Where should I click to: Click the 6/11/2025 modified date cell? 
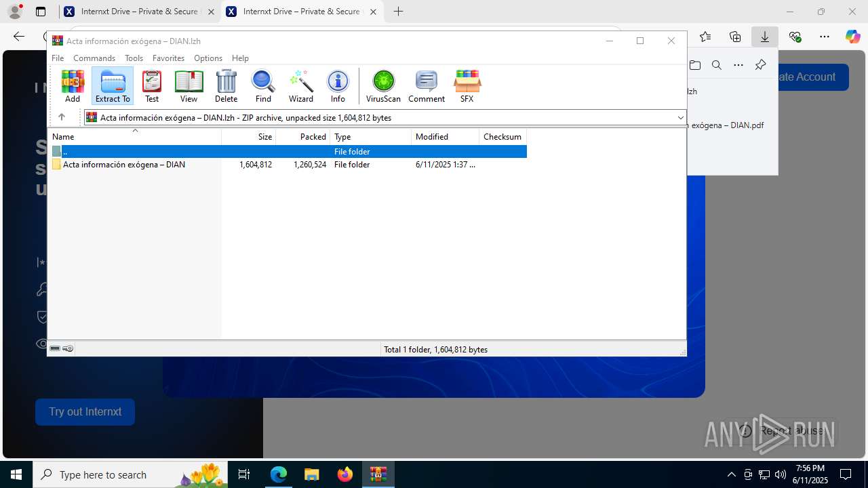pyautogui.click(x=446, y=165)
